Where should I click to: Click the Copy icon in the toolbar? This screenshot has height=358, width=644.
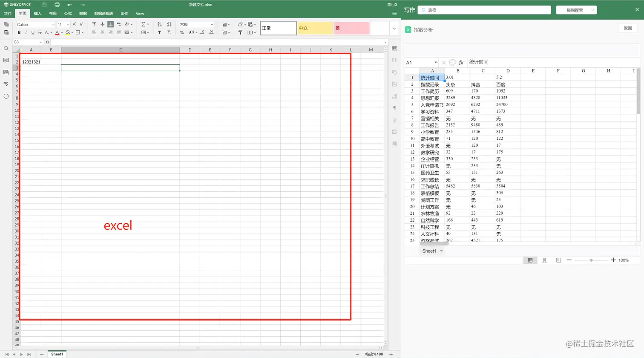pyautogui.click(x=6, y=25)
